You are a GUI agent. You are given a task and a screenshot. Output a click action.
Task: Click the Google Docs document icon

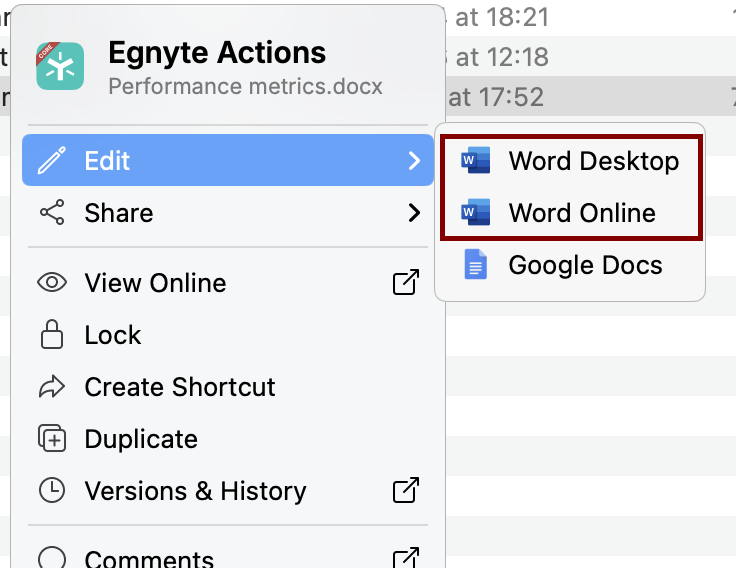475,264
